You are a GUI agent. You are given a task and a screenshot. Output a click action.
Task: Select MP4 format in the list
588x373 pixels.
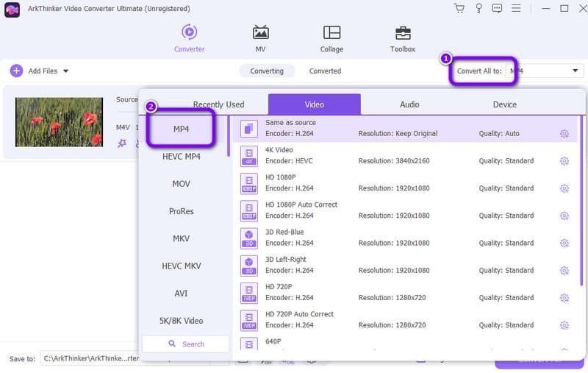[x=181, y=129]
